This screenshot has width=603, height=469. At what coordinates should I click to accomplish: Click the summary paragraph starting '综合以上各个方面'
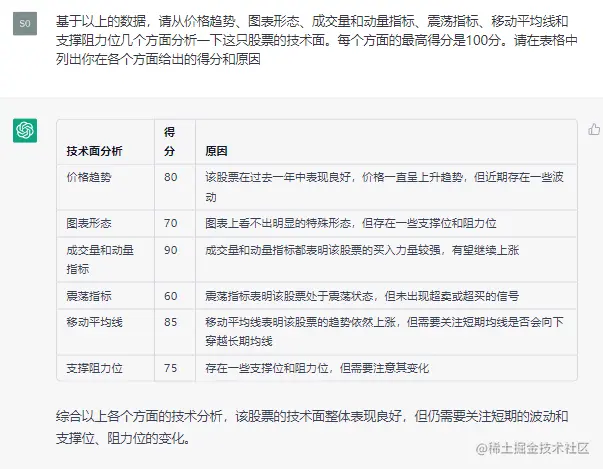[312, 427]
